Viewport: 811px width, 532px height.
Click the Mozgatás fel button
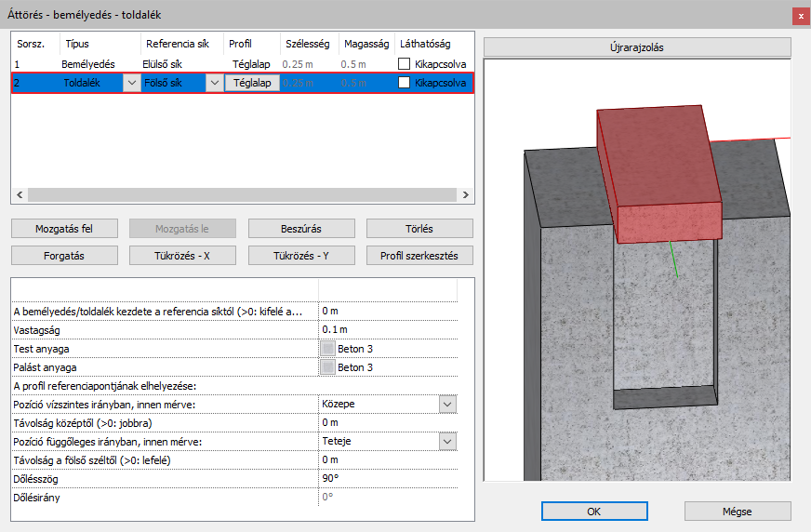pos(64,229)
